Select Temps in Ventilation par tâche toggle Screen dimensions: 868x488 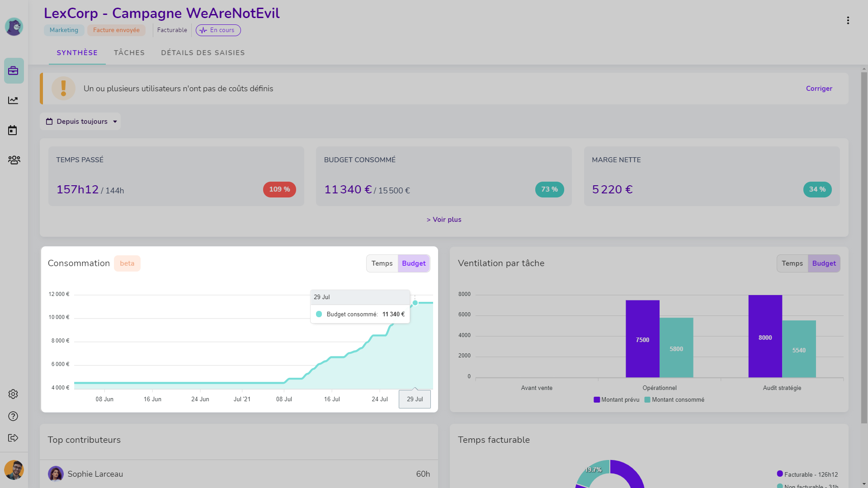point(792,263)
